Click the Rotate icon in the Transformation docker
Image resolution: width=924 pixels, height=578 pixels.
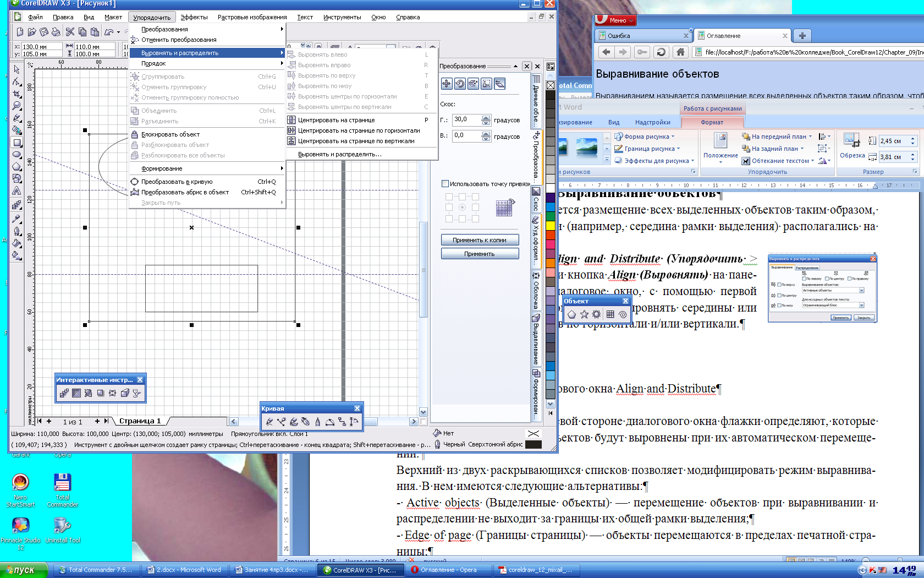tap(460, 84)
